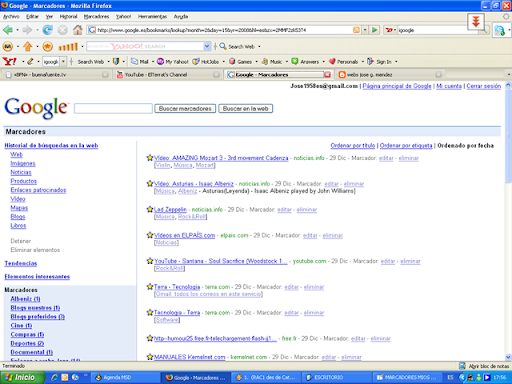Screen dimensions: 512x384
Task: Click the Buscar en la web button
Action: click(246, 109)
